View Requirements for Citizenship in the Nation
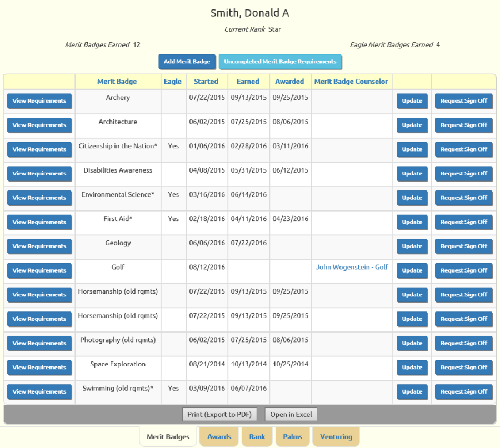500x448 pixels. tap(39, 149)
